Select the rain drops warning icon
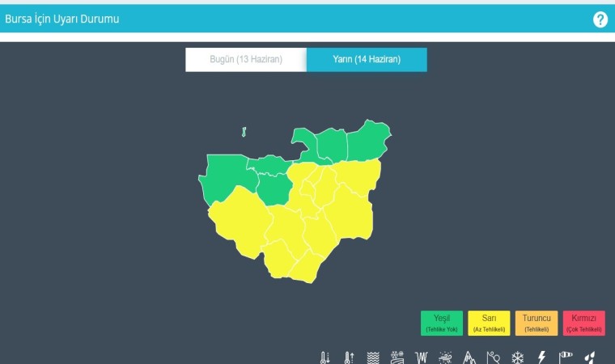The width and height of the screenshot is (615, 364). [x=590, y=357]
